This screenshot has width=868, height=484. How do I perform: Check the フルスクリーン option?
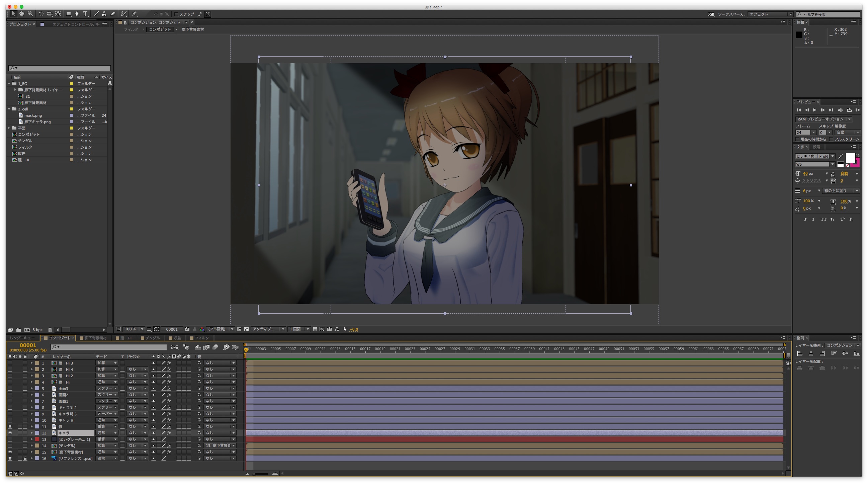coord(831,139)
